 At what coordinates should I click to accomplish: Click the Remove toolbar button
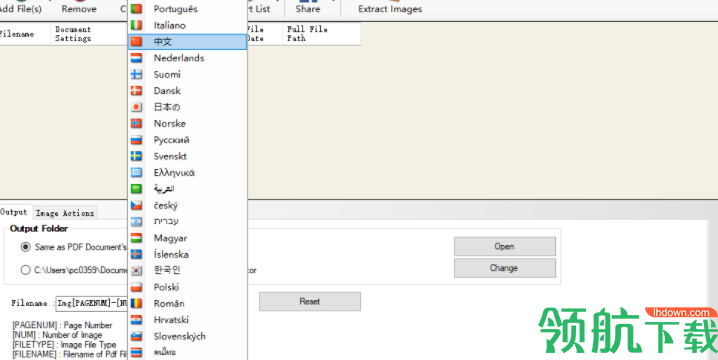pos(79,8)
